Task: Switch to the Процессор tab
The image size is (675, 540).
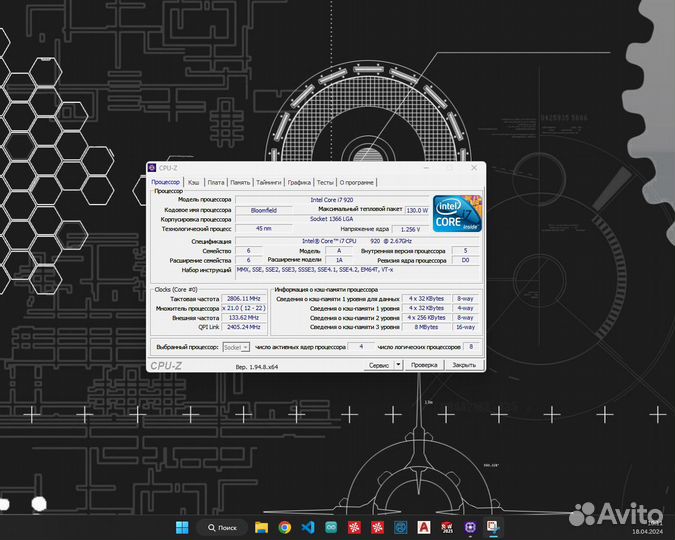Action: (x=165, y=182)
